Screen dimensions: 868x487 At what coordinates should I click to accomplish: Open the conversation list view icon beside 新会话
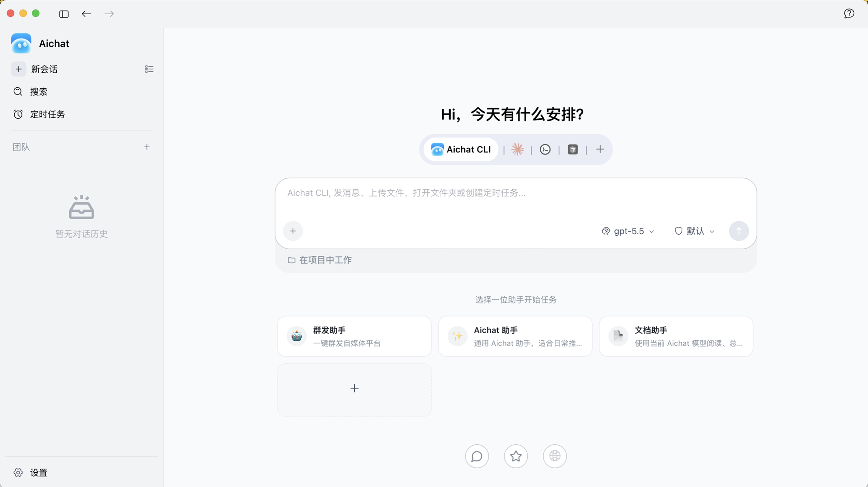pyautogui.click(x=149, y=69)
